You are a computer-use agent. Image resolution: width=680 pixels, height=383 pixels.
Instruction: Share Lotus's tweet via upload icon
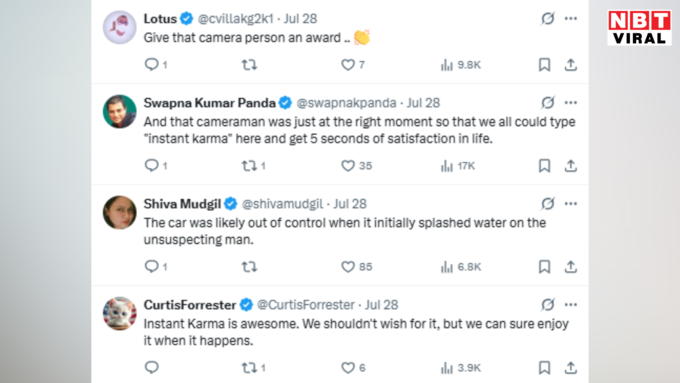pos(571,65)
